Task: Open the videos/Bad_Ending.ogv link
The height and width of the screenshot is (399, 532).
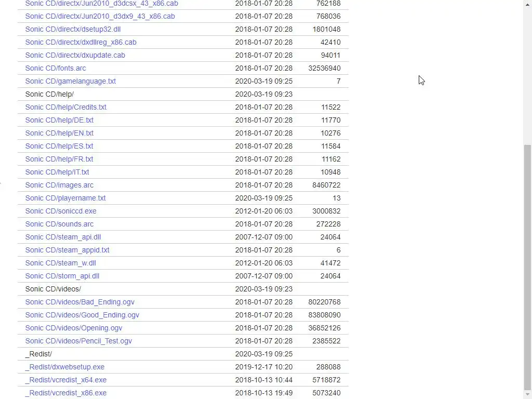Action: pos(79,302)
